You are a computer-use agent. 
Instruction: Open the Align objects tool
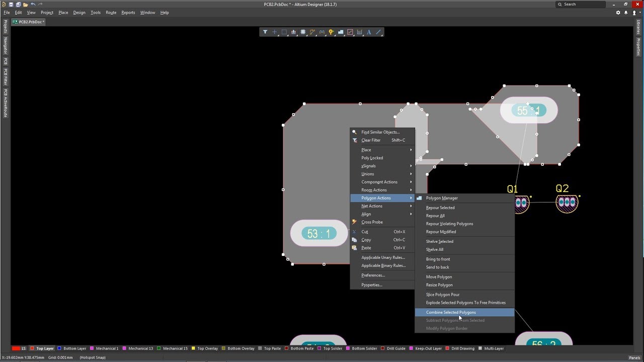click(x=294, y=32)
